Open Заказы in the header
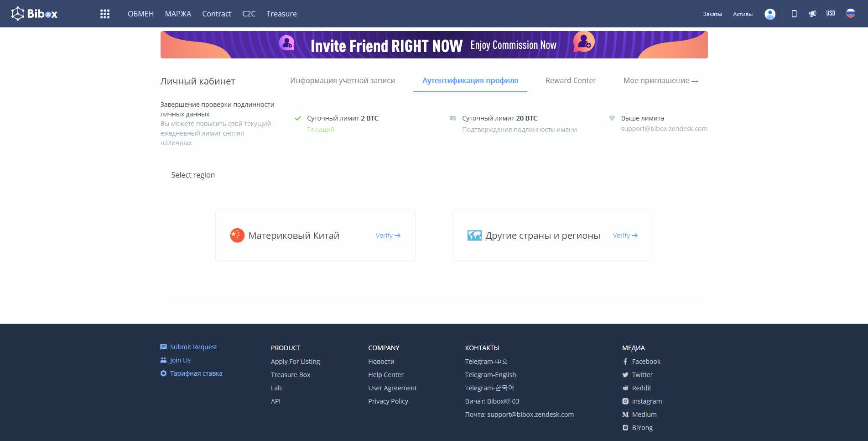 point(712,14)
